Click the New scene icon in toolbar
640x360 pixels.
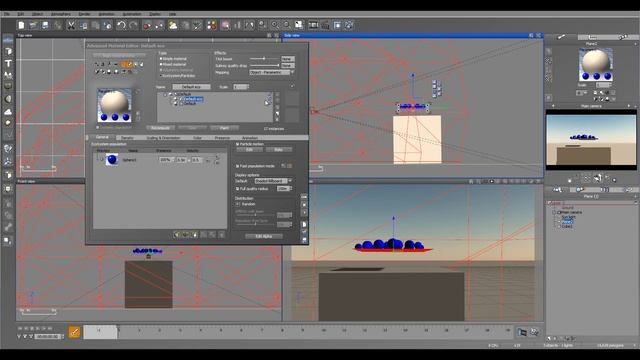(x=21, y=25)
